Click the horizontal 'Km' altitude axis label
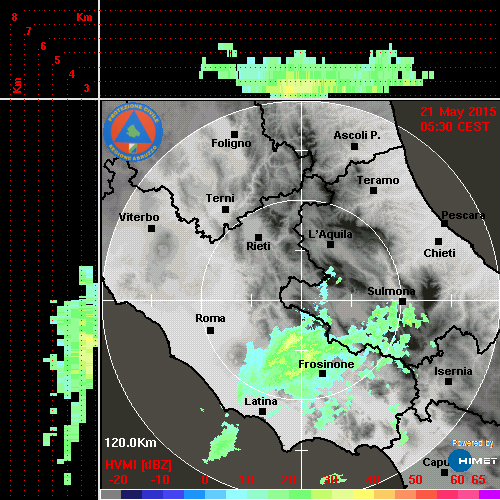 84,17
